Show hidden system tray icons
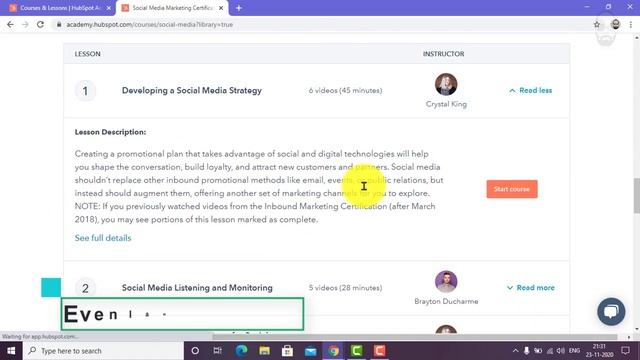The width and height of the screenshot is (640, 360). coord(515,351)
